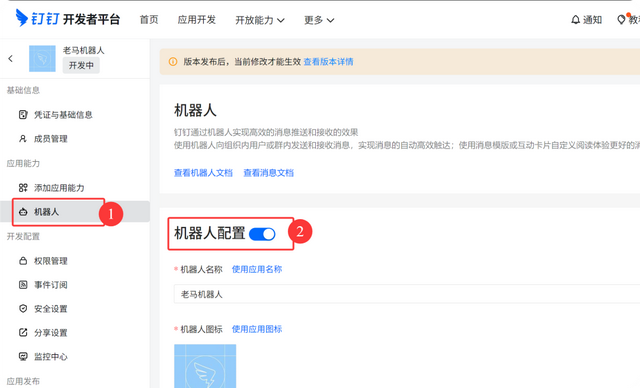Click the 机器人名称 input field
This screenshot has width=640, height=388.
coord(407,294)
